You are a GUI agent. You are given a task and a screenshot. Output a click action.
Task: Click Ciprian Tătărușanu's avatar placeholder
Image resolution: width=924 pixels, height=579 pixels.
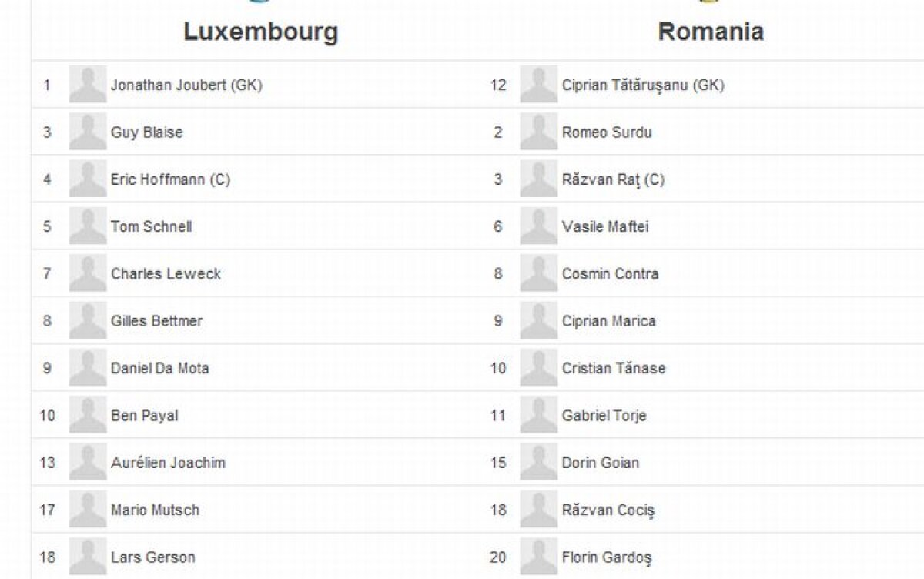click(x=538, y=85)
